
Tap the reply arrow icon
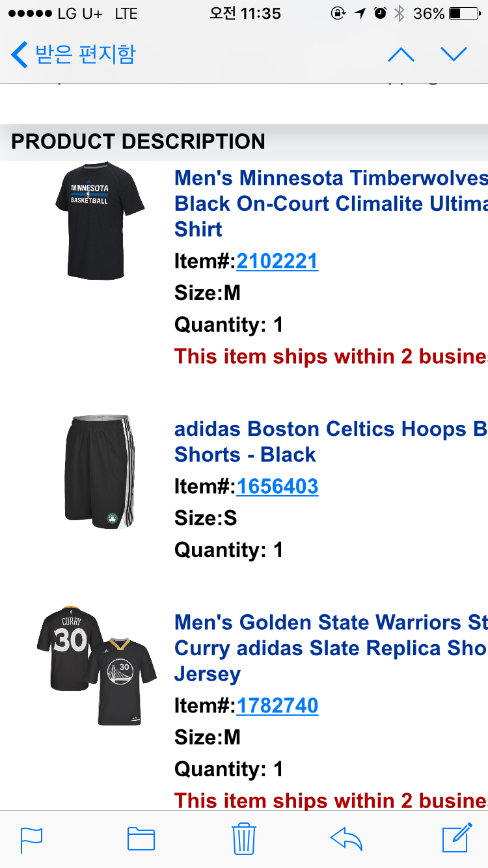pos(346,839)
